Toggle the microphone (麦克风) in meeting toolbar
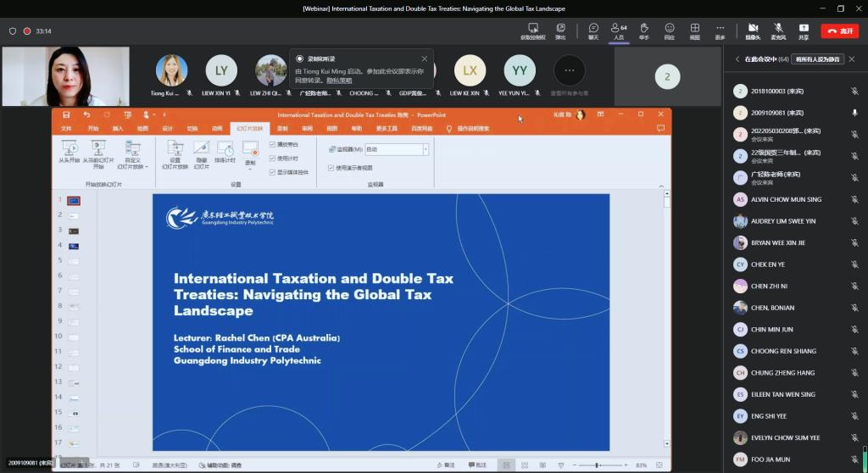The width and height of the screenshot is (868, 473). pyautogui.click(x=778, y=31)
